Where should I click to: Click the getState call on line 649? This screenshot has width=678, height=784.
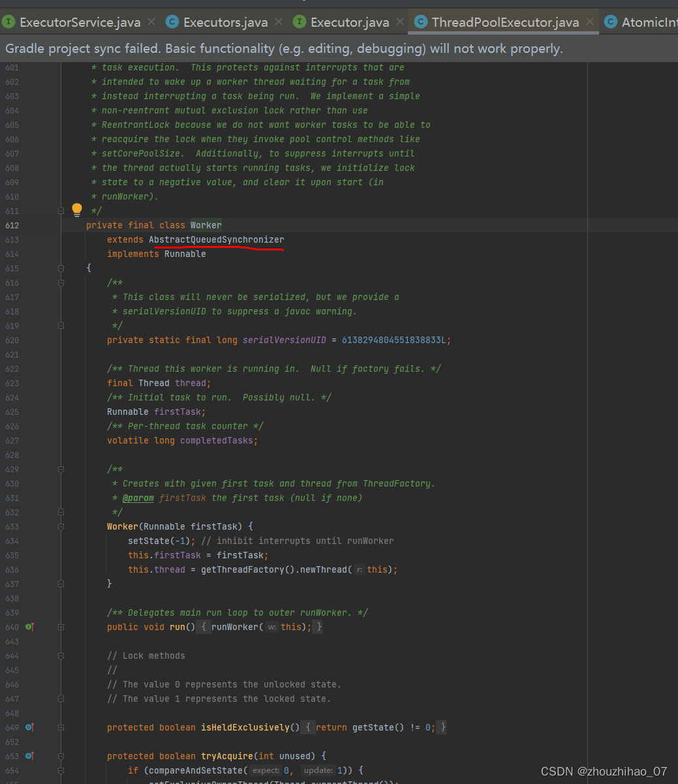[373, 727]
